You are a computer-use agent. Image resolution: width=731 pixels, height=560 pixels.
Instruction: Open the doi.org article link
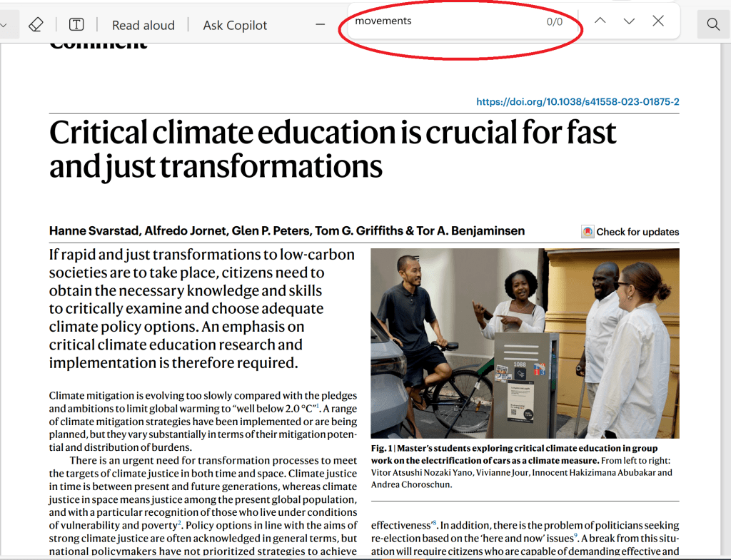[x=578, y=102]
